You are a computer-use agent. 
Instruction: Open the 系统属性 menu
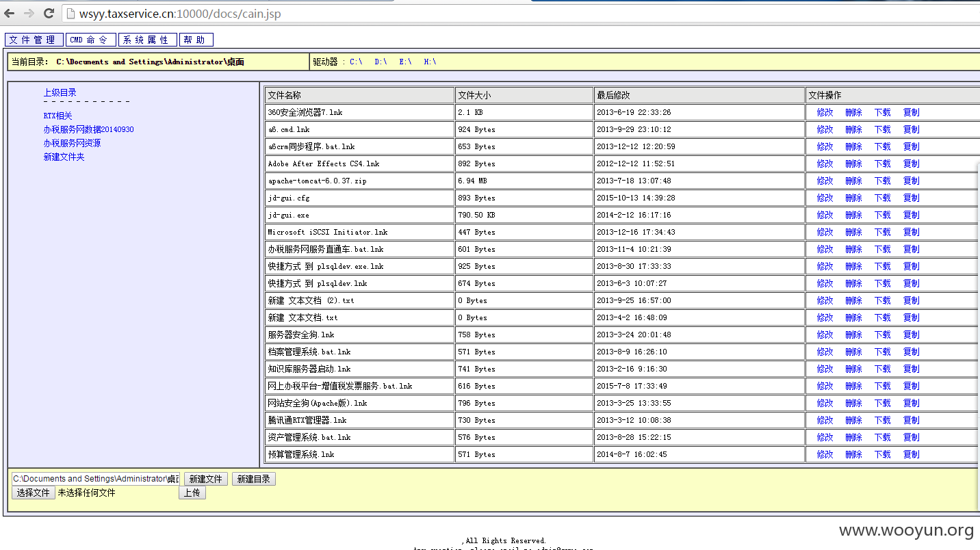tap(148, 40)
